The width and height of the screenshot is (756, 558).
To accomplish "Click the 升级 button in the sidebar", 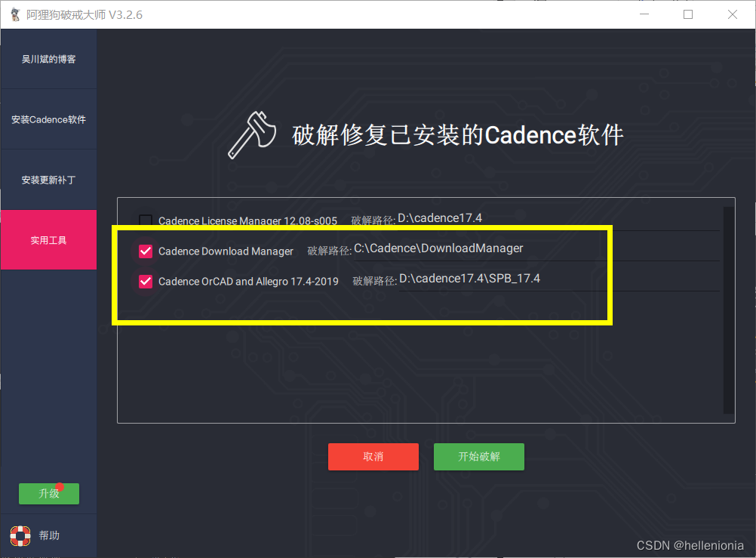I will point(48,493).
